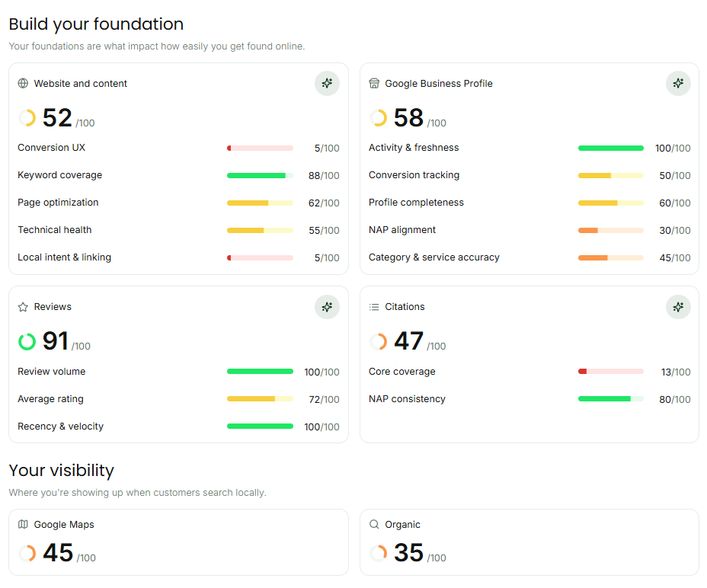
Task: Click the 91 Reviews score ring
Action: pos(27,341)
